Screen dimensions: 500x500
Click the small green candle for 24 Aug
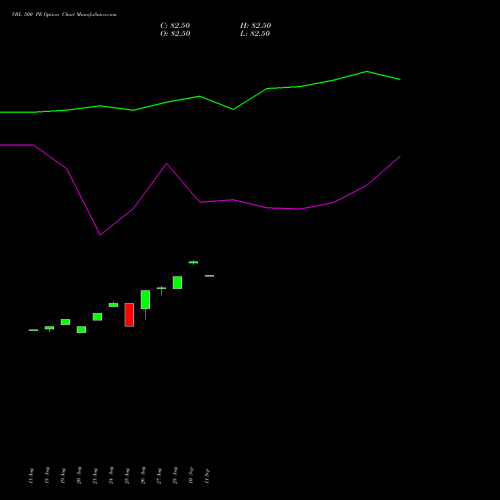113,304
